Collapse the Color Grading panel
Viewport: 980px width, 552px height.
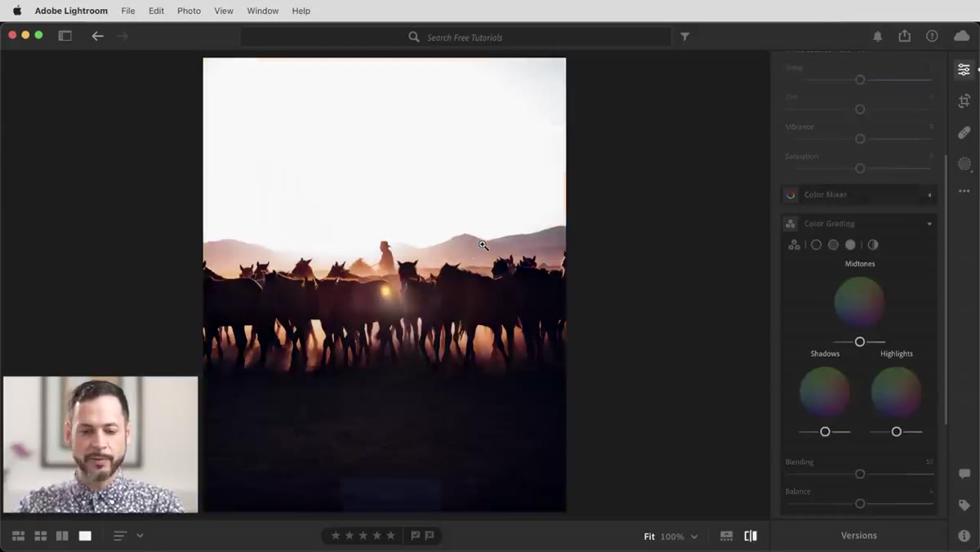[x=929, y=224]
